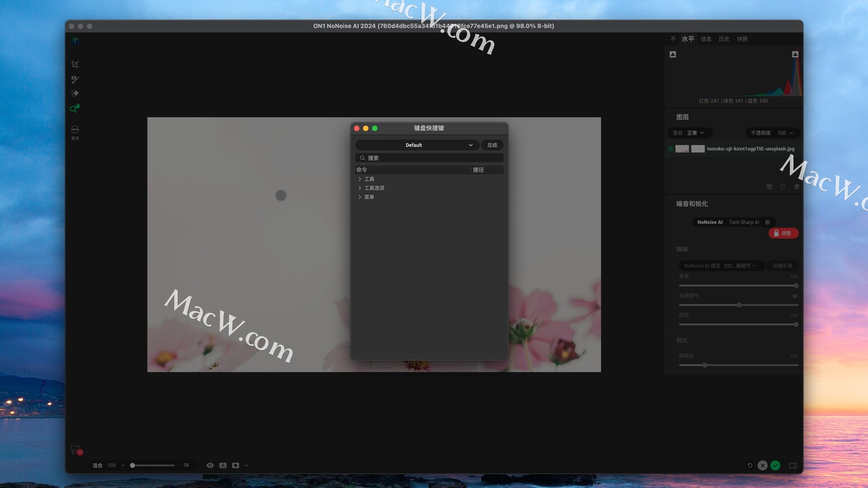
Task: Click the new layer page icon in Layers panel
Action: [x=783, y=187]
